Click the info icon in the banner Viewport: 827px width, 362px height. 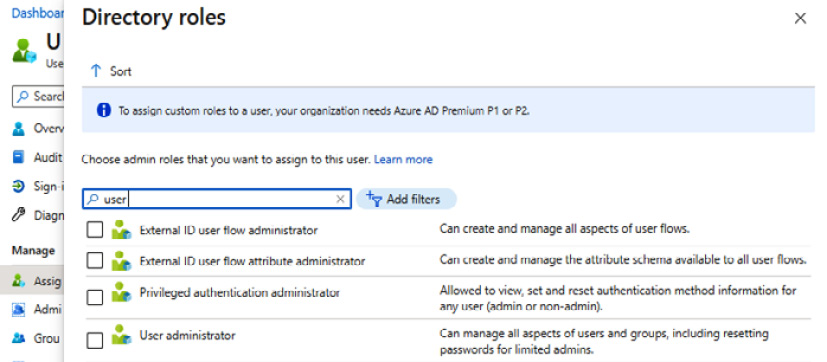tap(104, 110)
